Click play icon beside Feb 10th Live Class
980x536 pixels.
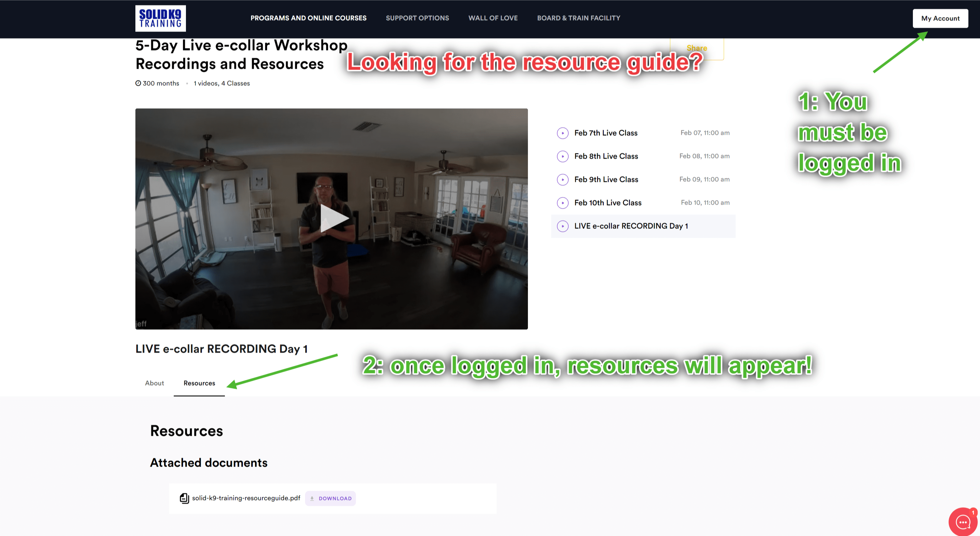(x=562, y=202)
